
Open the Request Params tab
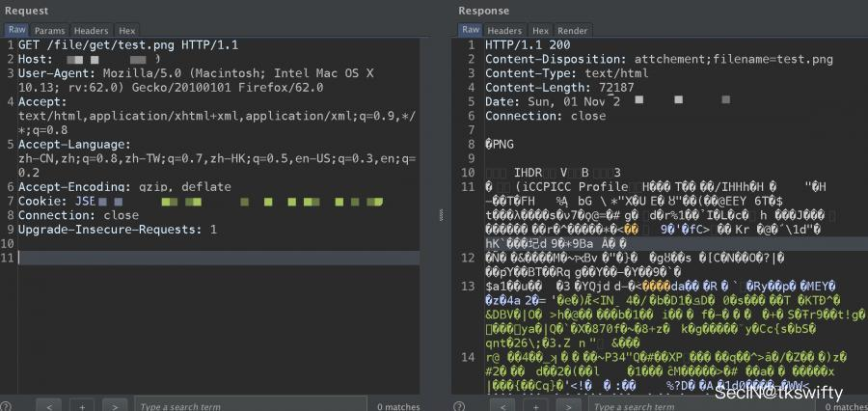[49, 31]
